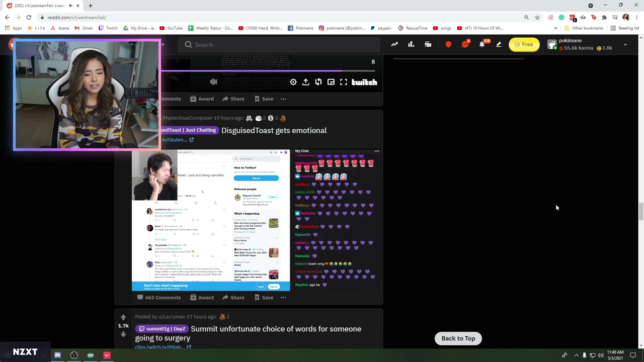Share the first post above DisguisedToast
Screen dimensions: 644x362
[x=233, y=99]
